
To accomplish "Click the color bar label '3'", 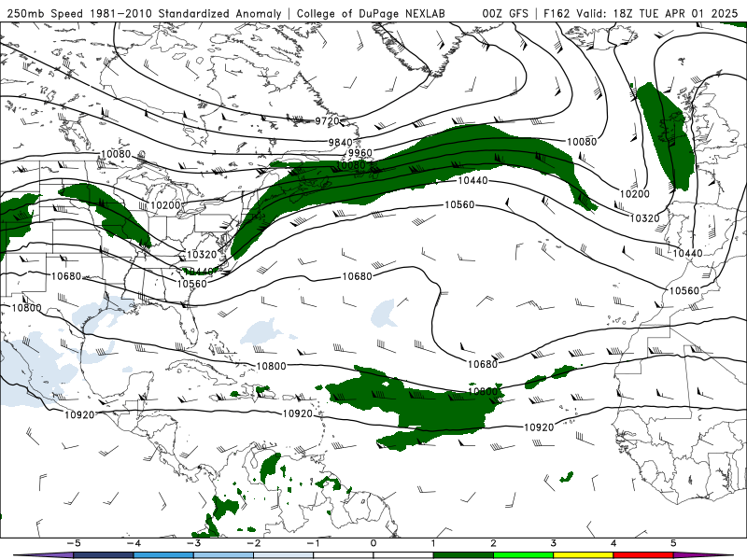I will [x=553, y=543].
